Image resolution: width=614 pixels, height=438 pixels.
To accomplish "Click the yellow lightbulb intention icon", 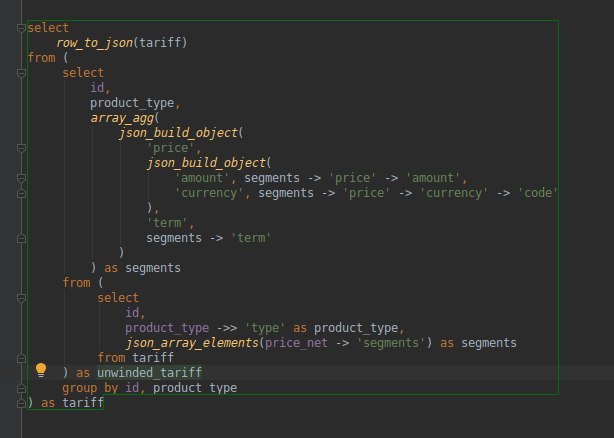I will 41,370.
